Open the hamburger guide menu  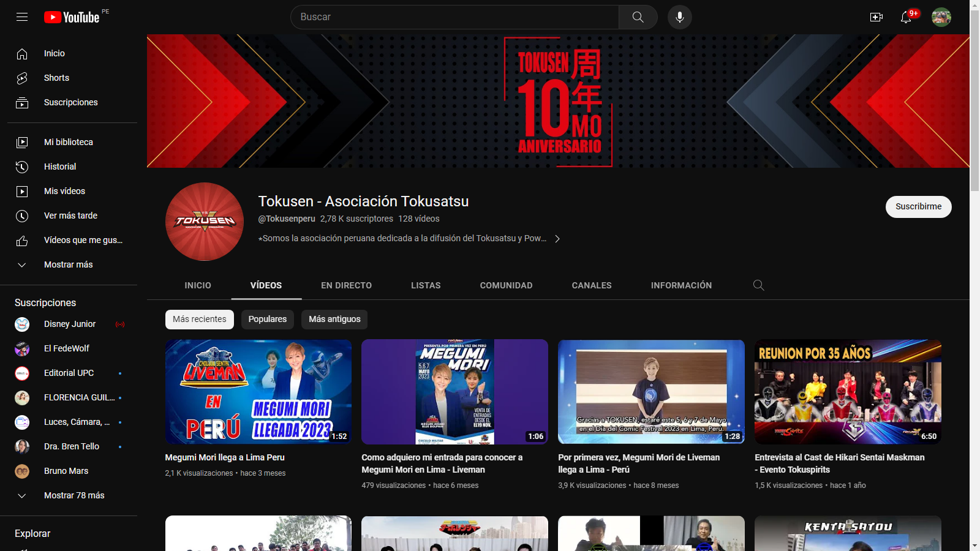point(22,17)
